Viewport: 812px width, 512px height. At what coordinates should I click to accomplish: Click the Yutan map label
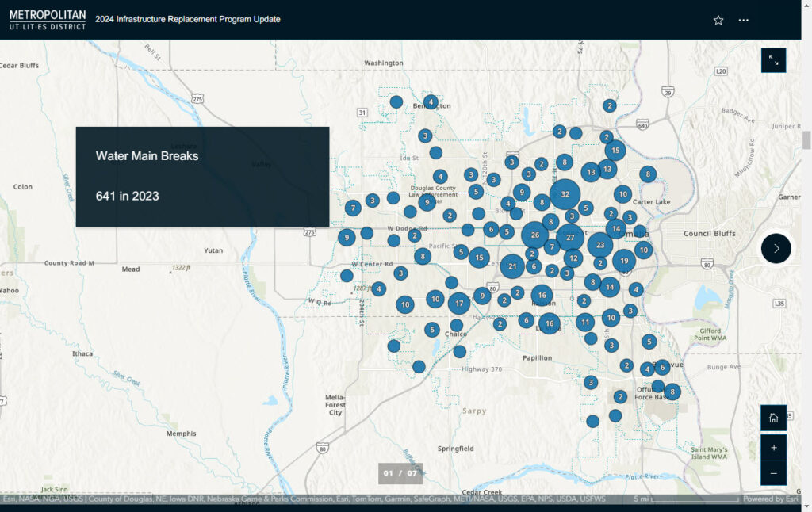coord(213,250)
